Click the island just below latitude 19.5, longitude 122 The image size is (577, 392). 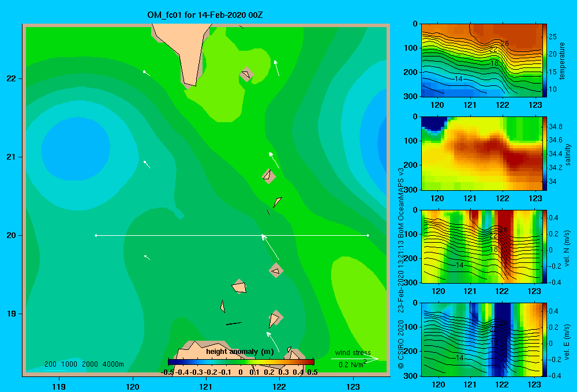click(276, 270)
